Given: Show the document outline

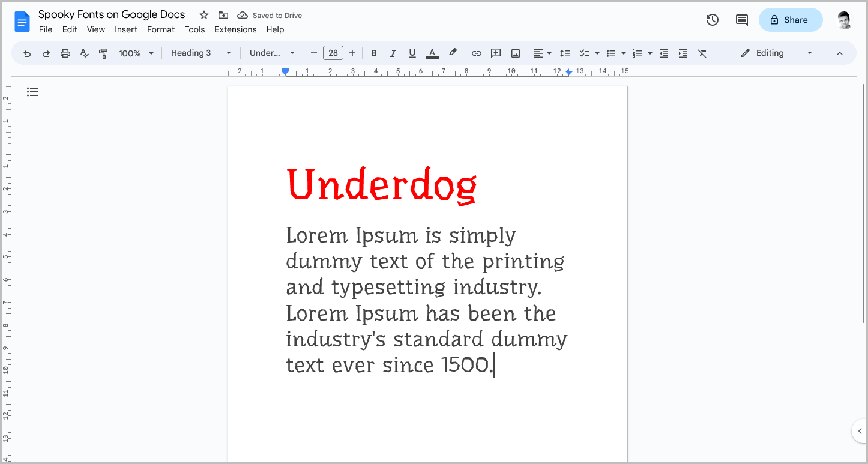Looking at the screenshot, I should 32,91.
